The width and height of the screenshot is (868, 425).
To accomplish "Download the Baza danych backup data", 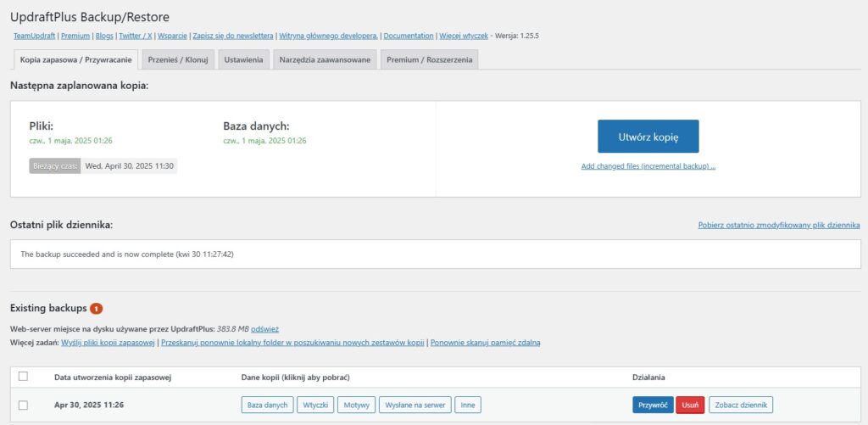I will coord(267,405).
